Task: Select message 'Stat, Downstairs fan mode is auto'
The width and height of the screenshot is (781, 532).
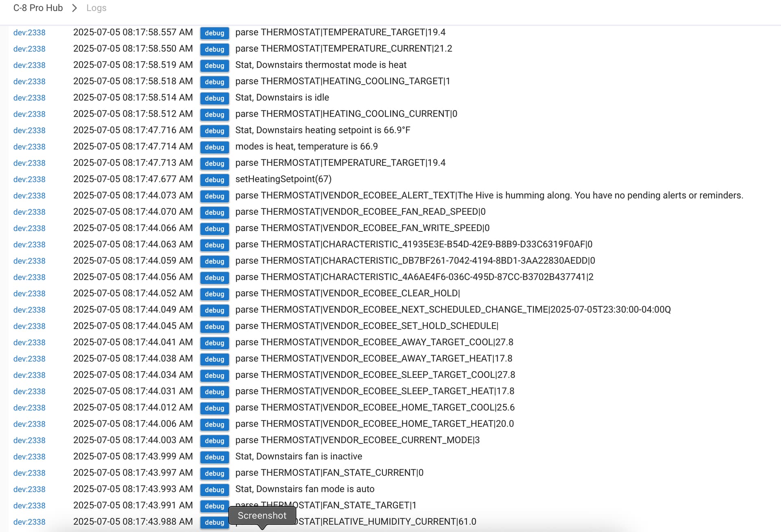Action: pyautogui.click(x=305, y=489)
